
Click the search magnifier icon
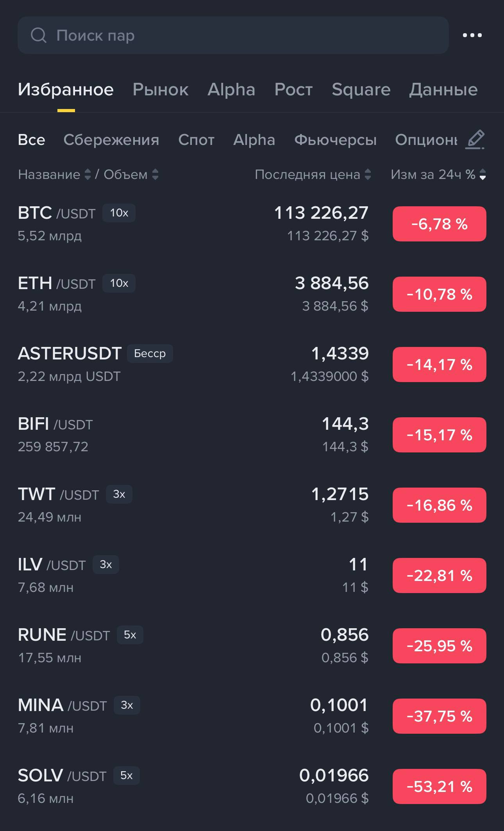[x=38, y=36]
